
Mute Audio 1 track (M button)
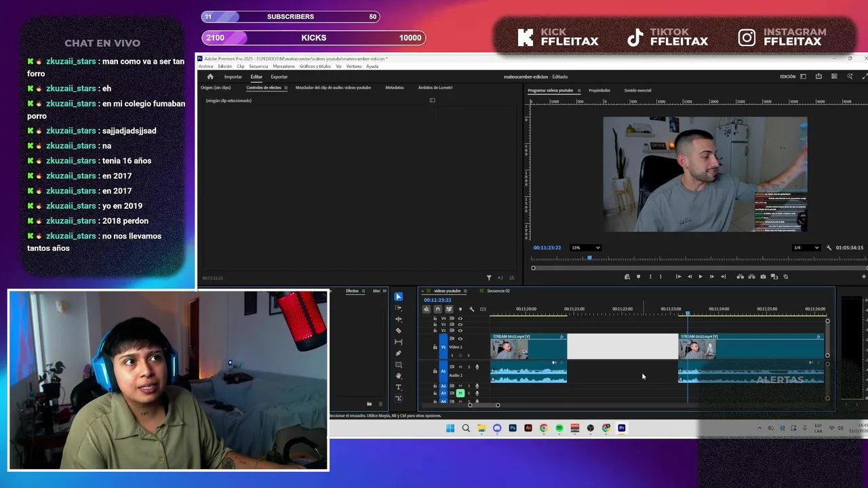click(x=460, y=367)
